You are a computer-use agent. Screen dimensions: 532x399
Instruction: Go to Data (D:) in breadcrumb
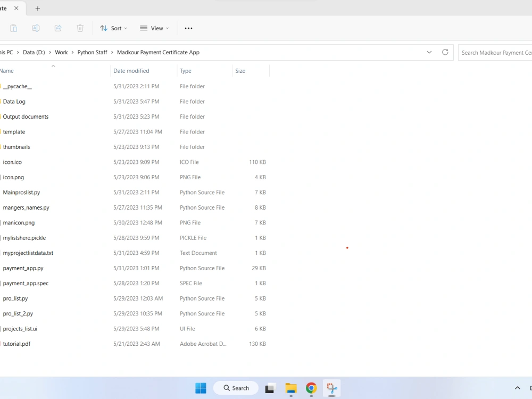[34, 52]
